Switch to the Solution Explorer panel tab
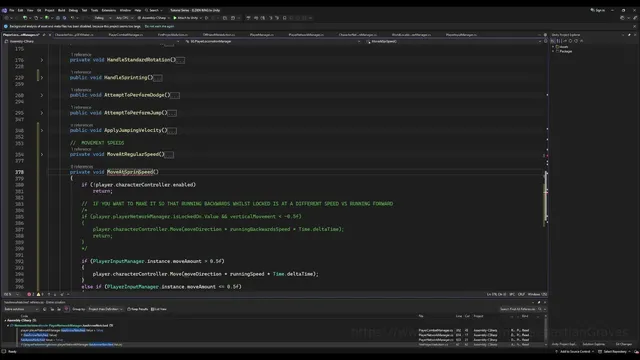This screenshot has height=360, width=640. (x=593, y=344)
